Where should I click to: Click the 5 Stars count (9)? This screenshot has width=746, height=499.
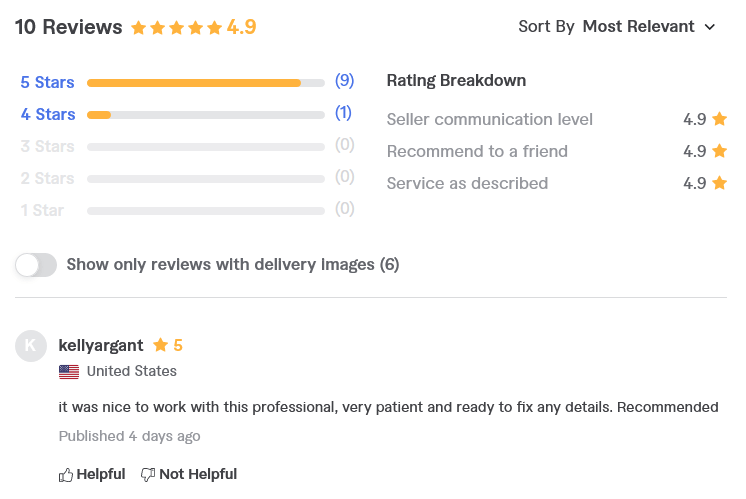pyautogui.click(x=344, y=81)
